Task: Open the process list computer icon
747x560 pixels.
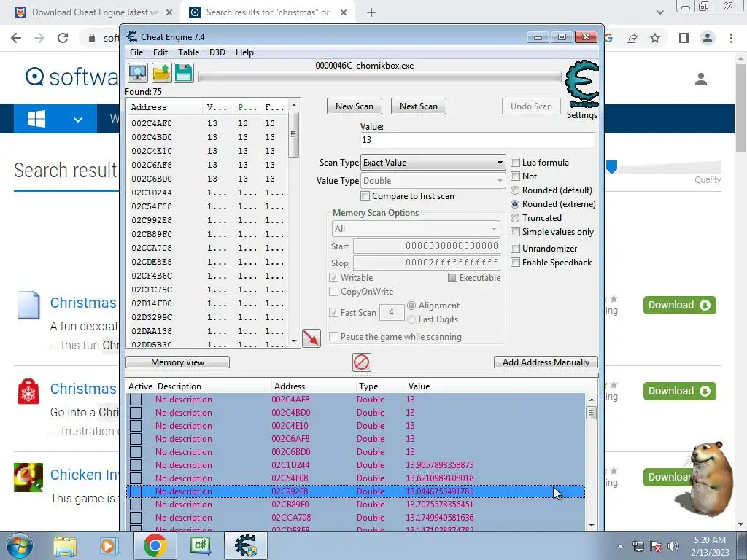Action: pos(138,73)
